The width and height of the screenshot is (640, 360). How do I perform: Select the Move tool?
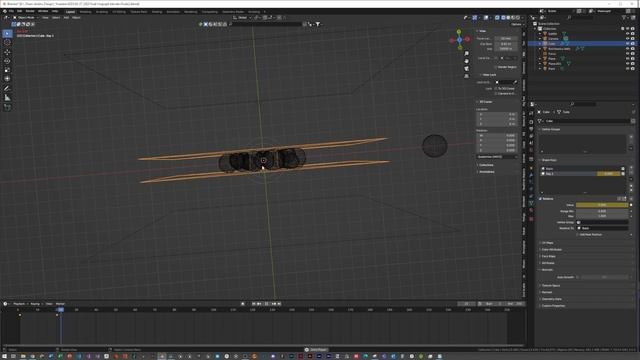(x=7, y=52)
